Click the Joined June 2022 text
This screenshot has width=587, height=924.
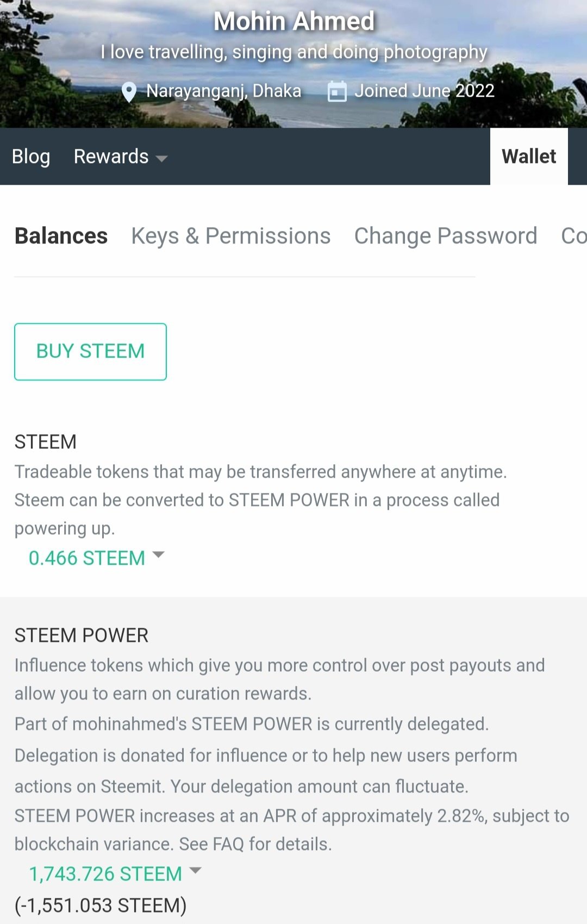click(424, 91)
